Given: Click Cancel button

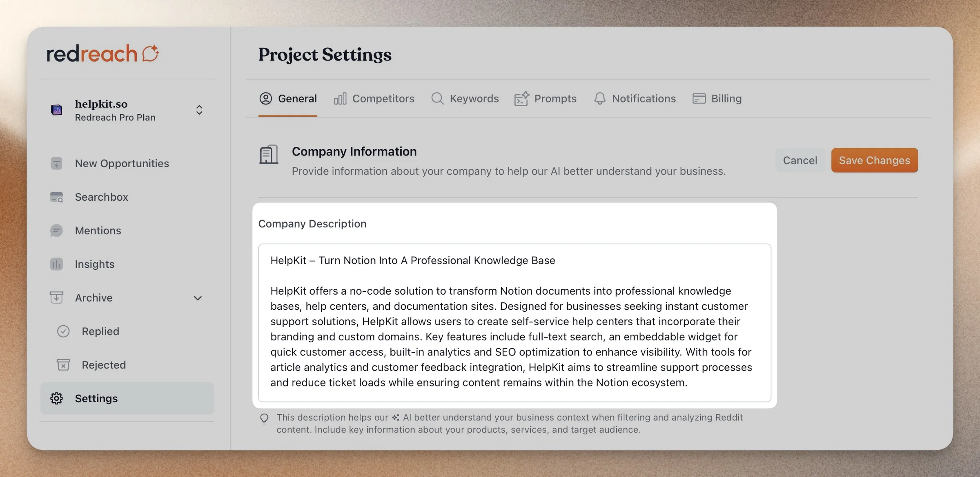Looking at the screenshot, I should pos(800,160).
